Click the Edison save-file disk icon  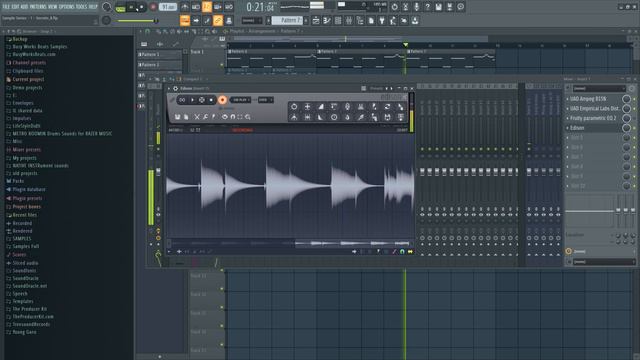click(178, 117)
